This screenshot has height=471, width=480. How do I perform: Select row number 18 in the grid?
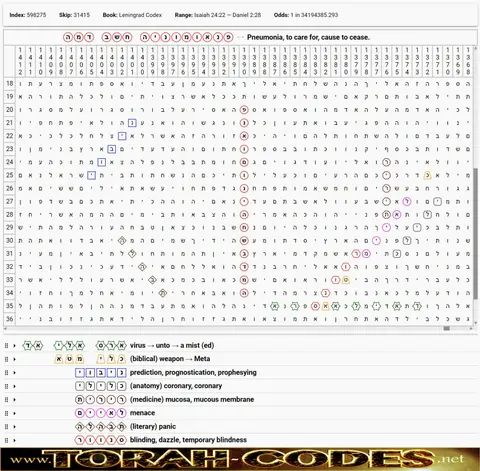coord(10,84)
